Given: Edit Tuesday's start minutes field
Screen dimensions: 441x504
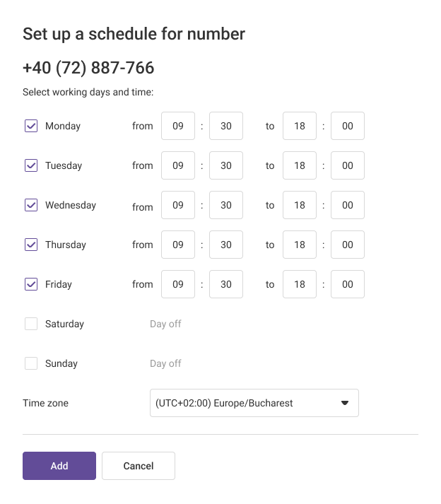Looking at the screenshot, I should point(226,165).
